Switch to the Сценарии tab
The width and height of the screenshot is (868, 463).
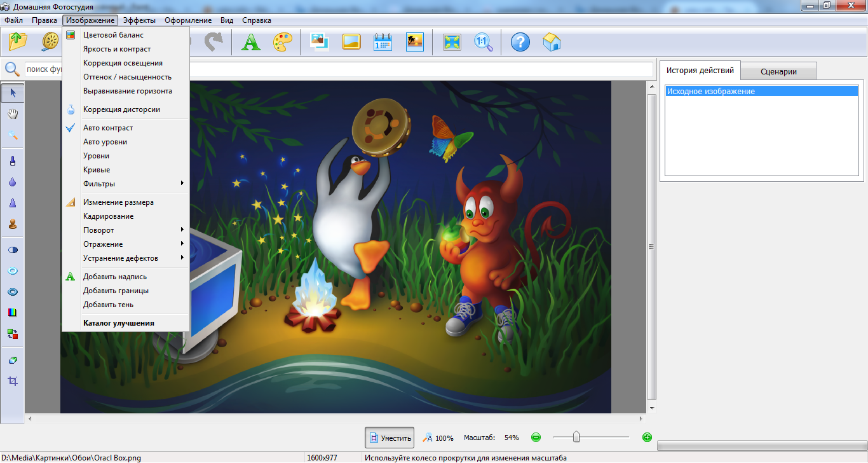(x=778, y=71)
